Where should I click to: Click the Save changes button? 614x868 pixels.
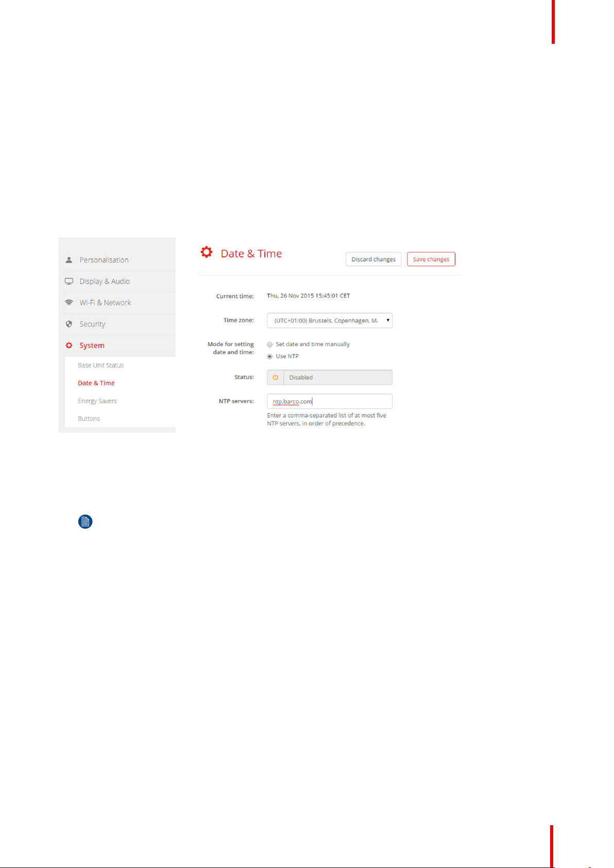(x=431, y=259)
